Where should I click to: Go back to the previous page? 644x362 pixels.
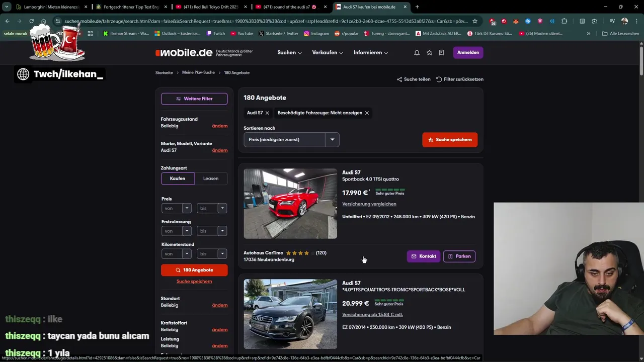click(x=7, y=21)
